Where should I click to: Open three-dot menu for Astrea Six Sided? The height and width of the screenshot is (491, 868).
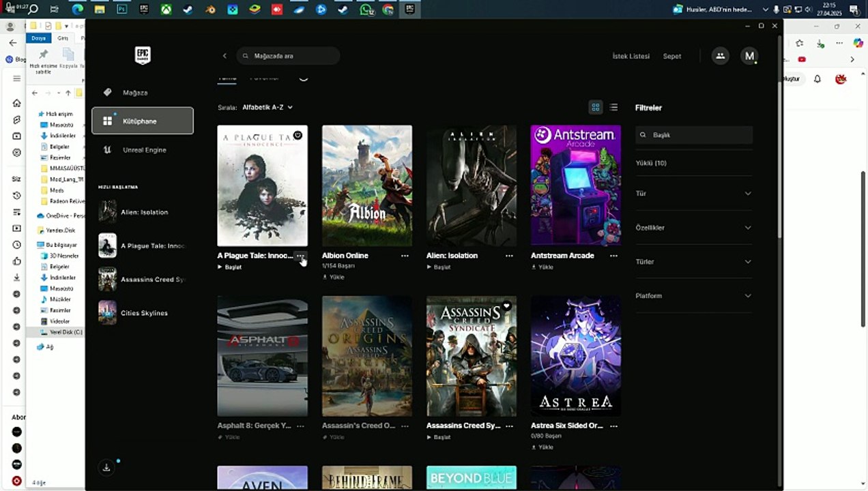(613, 426)
